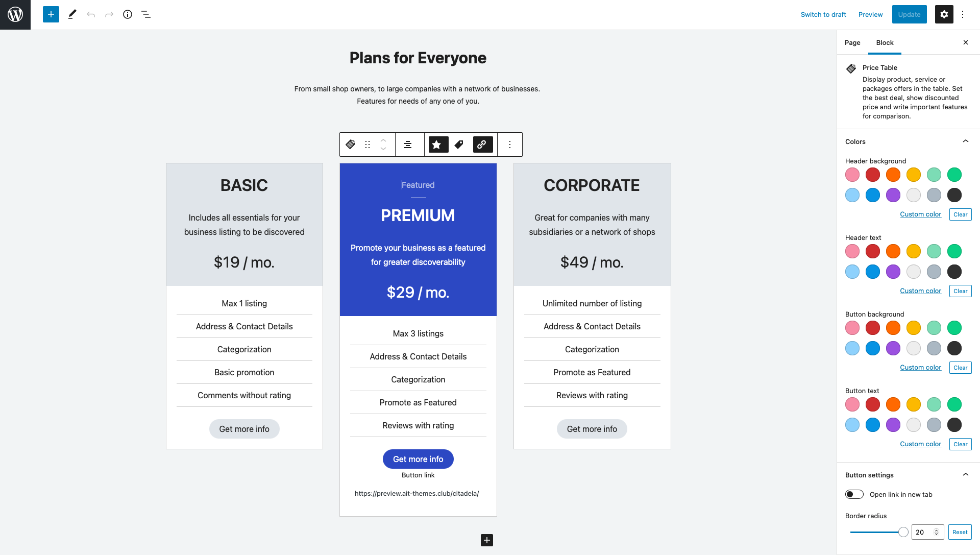Open the block inserter plus button
This screenshot has width=980, height=555.
coord(51,14)
